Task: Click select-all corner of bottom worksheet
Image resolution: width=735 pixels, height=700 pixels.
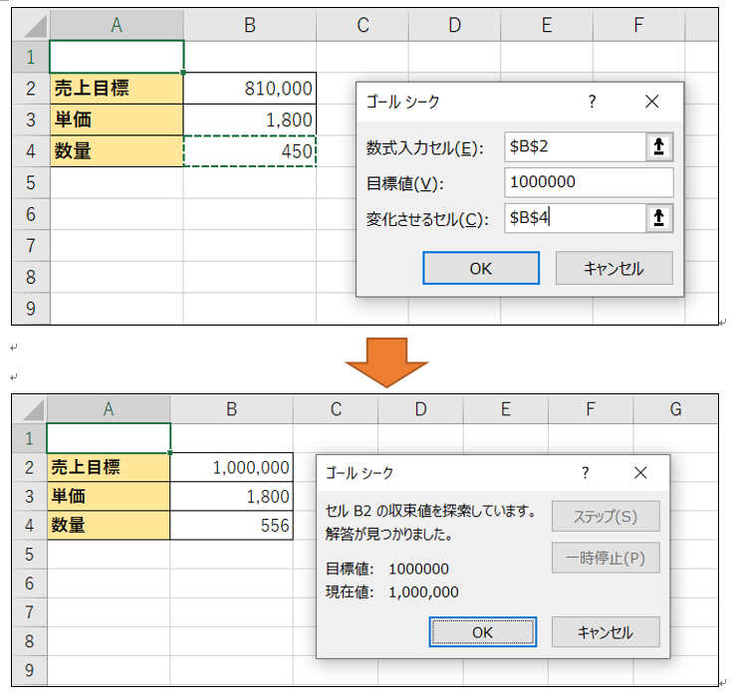Action: 30,408
